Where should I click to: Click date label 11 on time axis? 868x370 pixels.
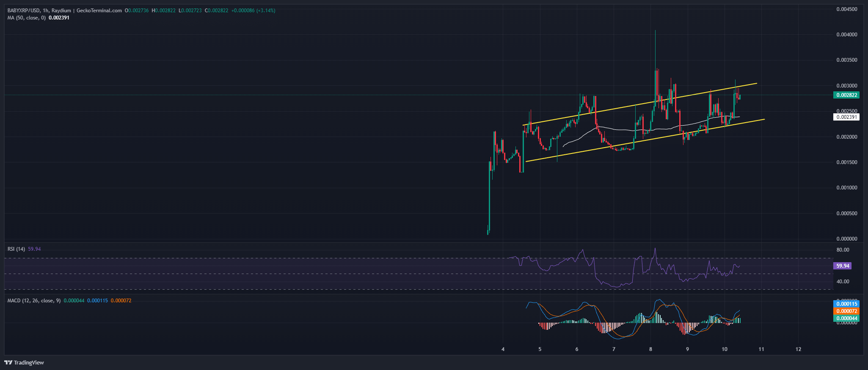point(761,349)
